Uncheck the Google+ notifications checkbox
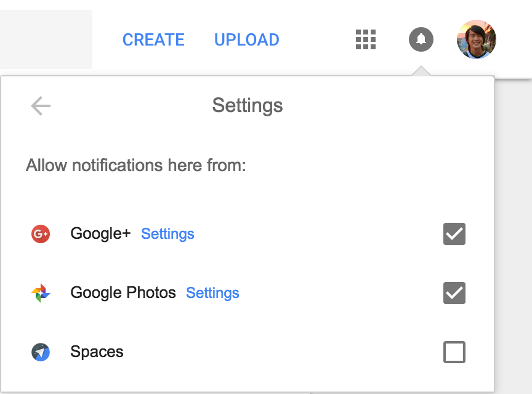532x394 pixels. tap(454, 234)
